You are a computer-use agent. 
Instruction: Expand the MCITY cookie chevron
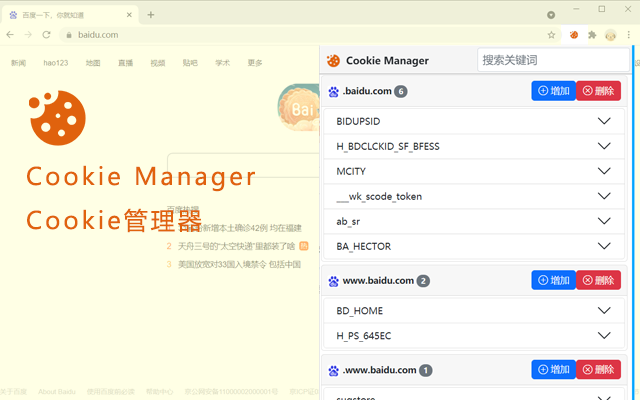604,171
